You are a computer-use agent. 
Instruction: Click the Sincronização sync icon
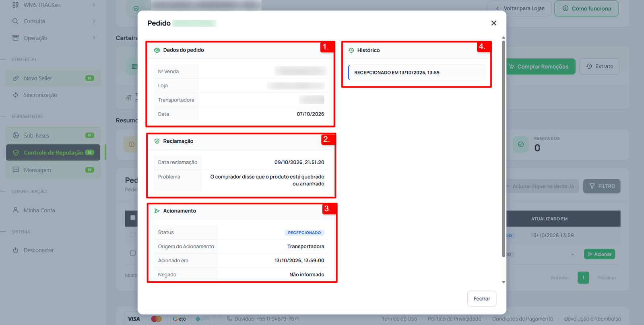click(x=16, y=95)
